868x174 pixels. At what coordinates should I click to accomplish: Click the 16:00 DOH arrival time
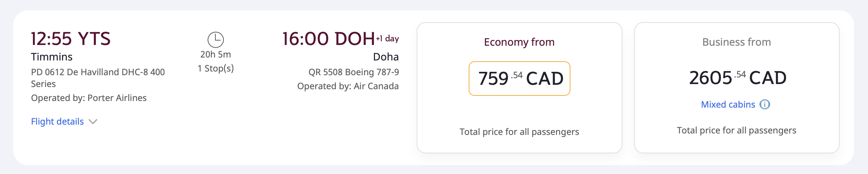click(328, 39)
